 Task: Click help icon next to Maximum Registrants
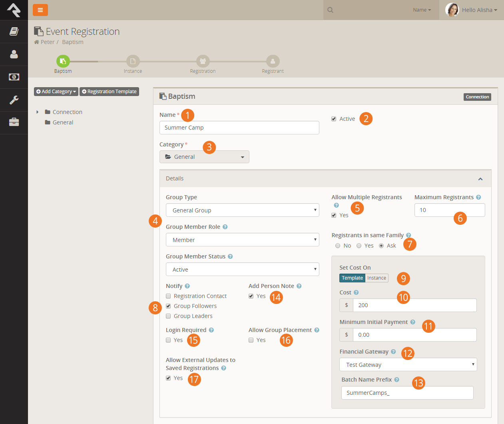point(478,197)
